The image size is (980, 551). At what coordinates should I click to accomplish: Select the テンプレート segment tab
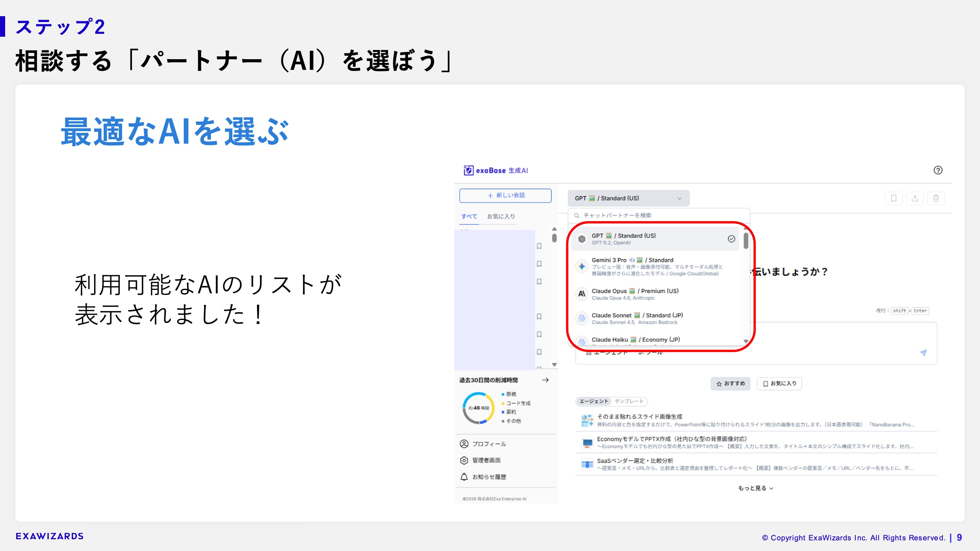pos(629,401)
